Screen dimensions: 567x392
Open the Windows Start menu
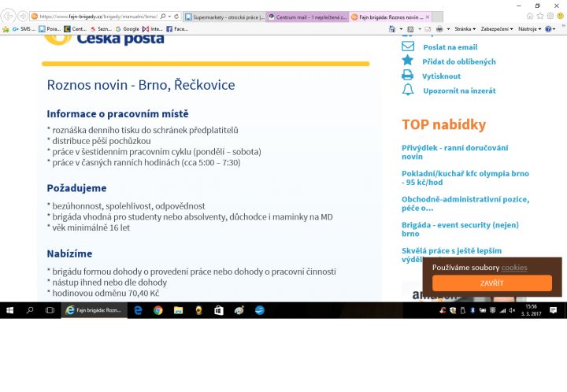(9, 310)
